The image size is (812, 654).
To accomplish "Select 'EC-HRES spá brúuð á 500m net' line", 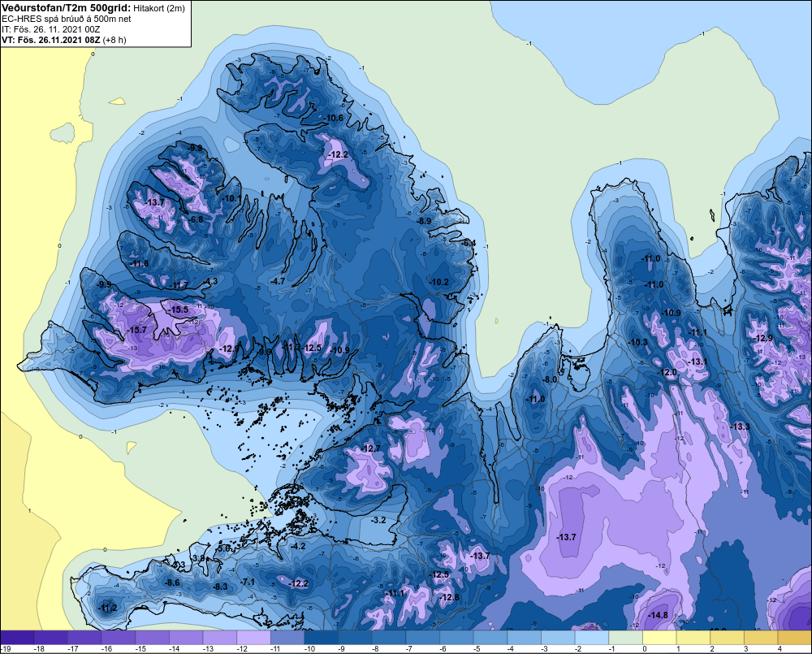I will pyautogui.click(x=67, y=19).
